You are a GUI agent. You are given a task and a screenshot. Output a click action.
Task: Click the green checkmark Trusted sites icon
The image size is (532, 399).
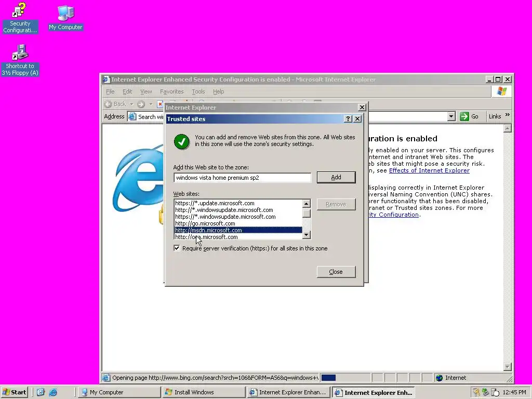[181, 141]
